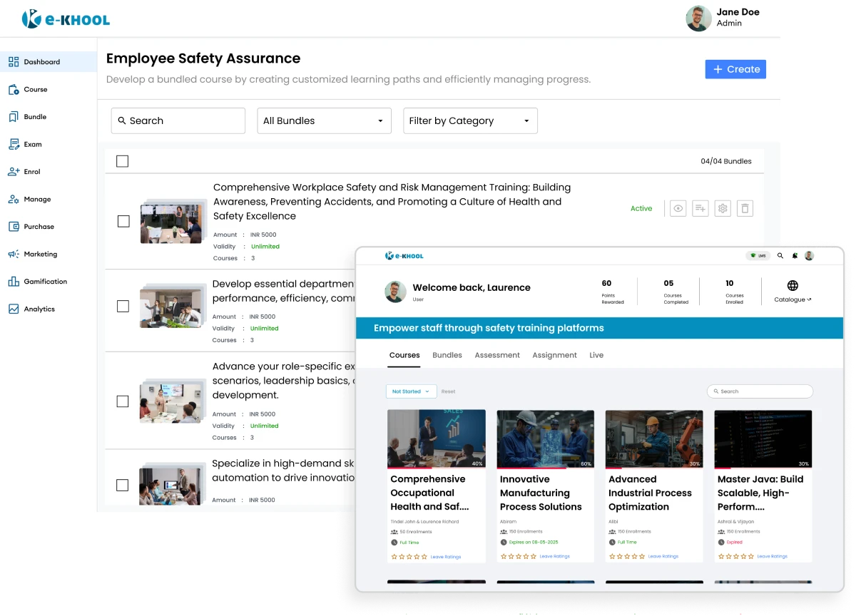Open search in the user portal header

pyautogui.click(x=780, y=255)
